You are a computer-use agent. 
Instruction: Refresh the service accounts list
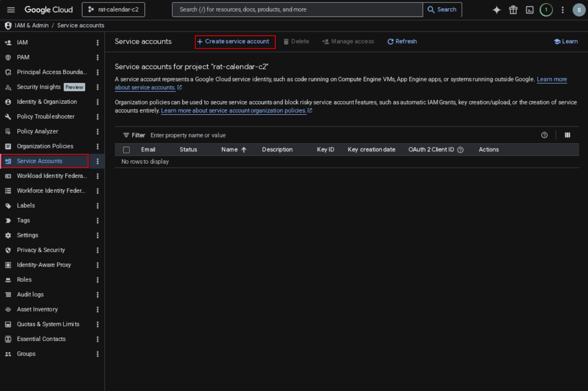(x=402, y=42)
